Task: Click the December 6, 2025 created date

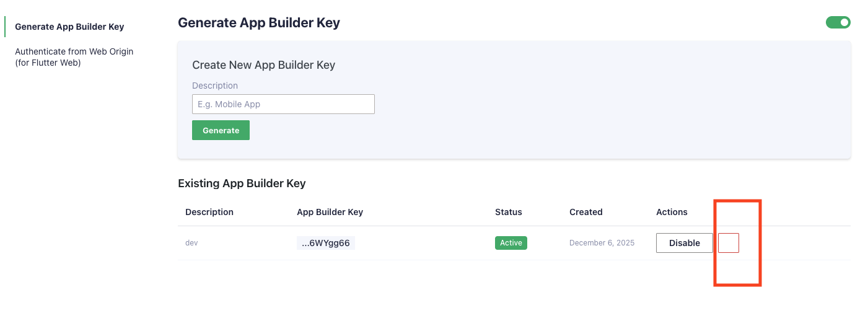Action: [x=602, y=243]
